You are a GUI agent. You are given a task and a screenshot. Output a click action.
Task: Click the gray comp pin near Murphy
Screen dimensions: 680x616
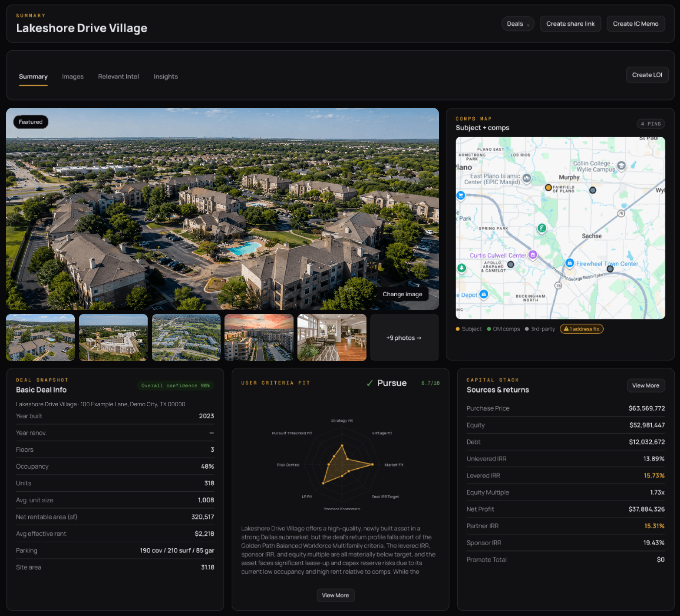tap(593, 190)
